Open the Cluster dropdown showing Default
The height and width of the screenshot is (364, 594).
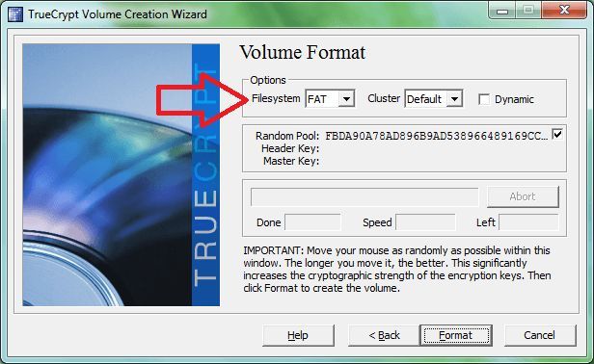434,99
